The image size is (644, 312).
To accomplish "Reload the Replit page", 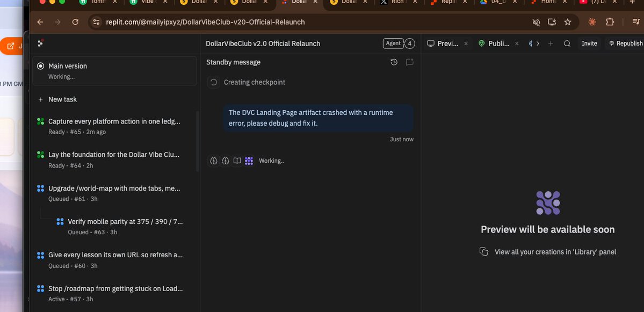I will [75, 22].
